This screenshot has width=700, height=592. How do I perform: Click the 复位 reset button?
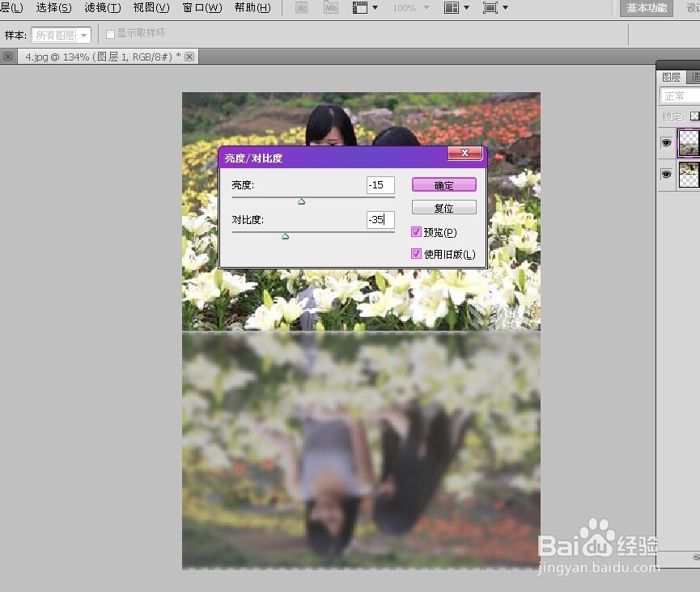click(x=443, y=208)
